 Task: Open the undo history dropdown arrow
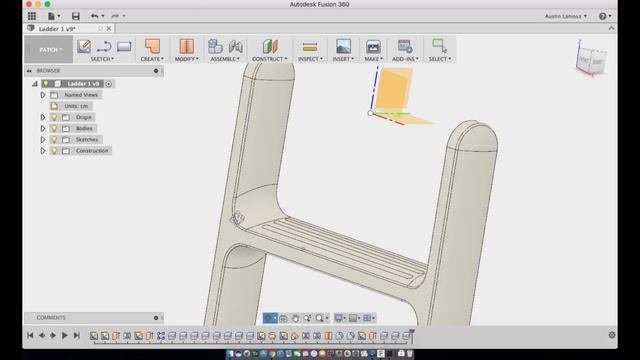pos(103,16)
